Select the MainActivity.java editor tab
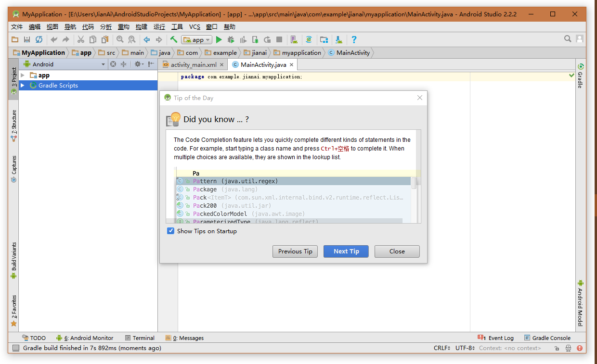597x364 pixels. click(x=263, y=64)
